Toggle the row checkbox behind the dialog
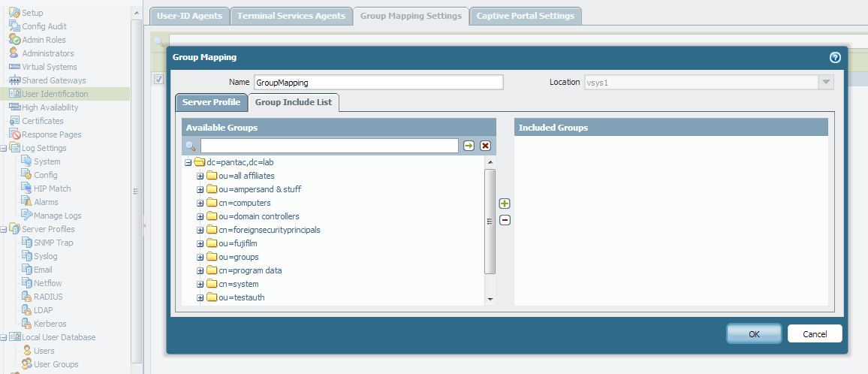Screen dimensions: 868x374 [x=159, y=80]
